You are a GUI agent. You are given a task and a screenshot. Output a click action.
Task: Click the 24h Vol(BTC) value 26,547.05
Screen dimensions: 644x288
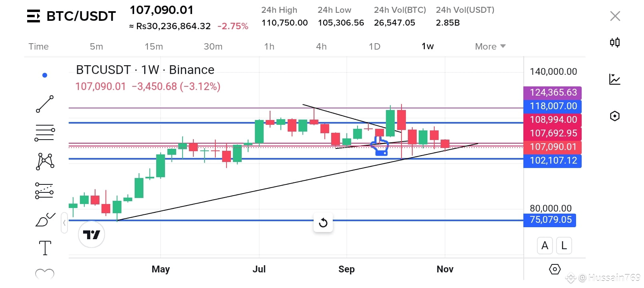(394, 23)
